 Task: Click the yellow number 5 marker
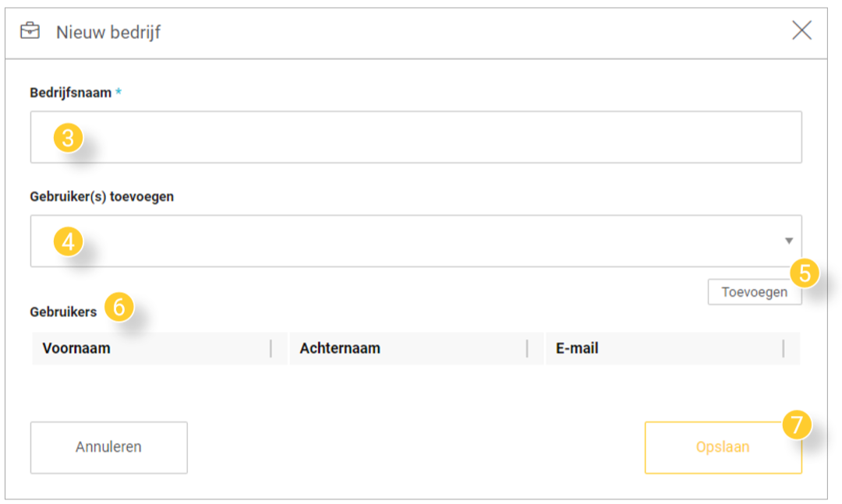click(804, 273)
